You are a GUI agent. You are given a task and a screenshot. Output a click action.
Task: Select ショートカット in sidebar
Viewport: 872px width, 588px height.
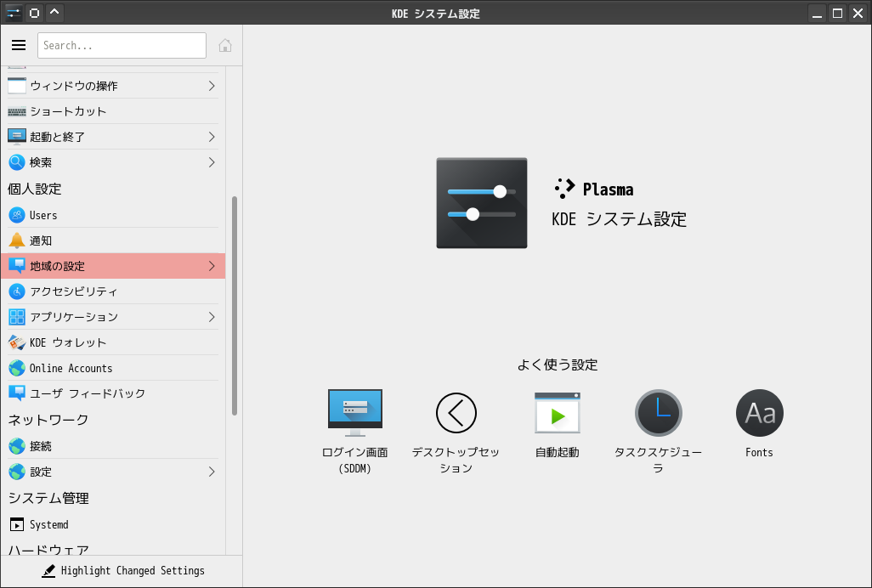coord(113,111)
